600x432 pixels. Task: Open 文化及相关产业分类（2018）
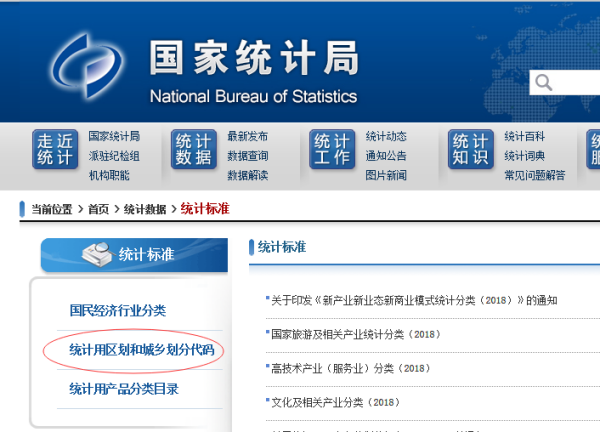335,403
